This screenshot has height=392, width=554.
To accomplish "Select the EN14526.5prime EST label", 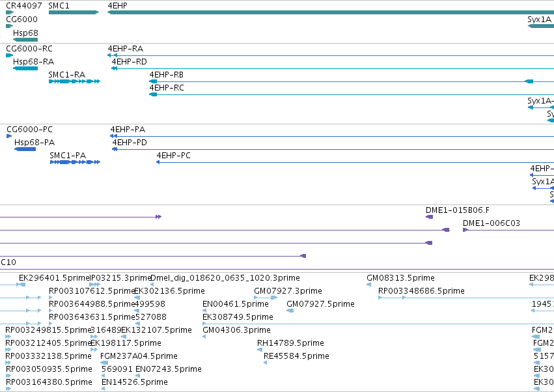I will pyautogui.click(x=135, y=382).
